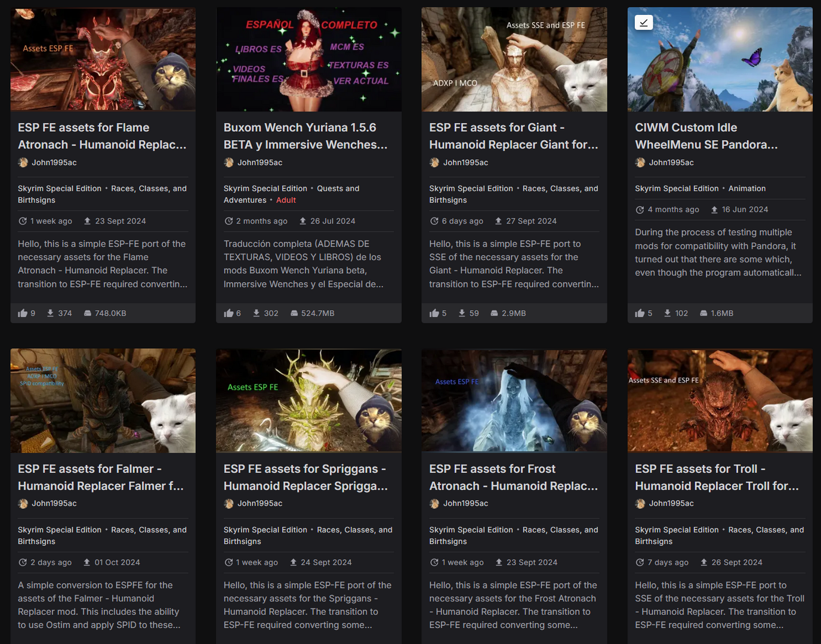Click author John1995ac on the Frost Atronach card
Screen dimensions: 821x644
[465, 504]
